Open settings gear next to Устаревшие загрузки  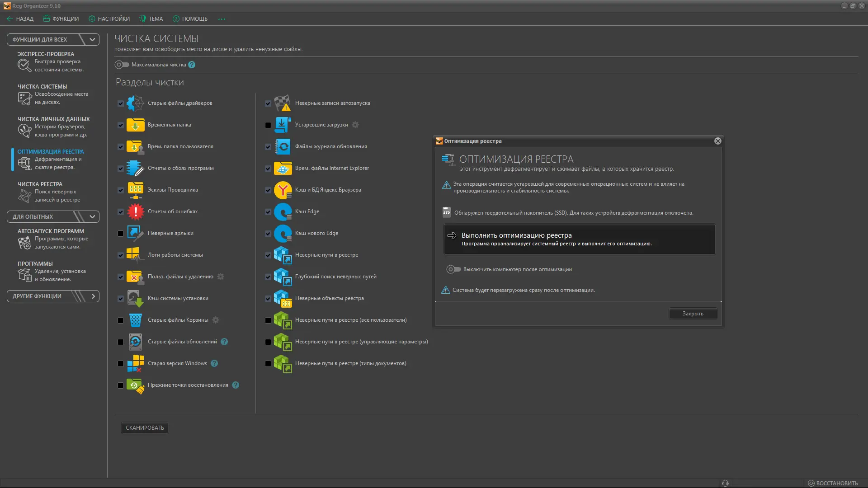pos(355,125)
